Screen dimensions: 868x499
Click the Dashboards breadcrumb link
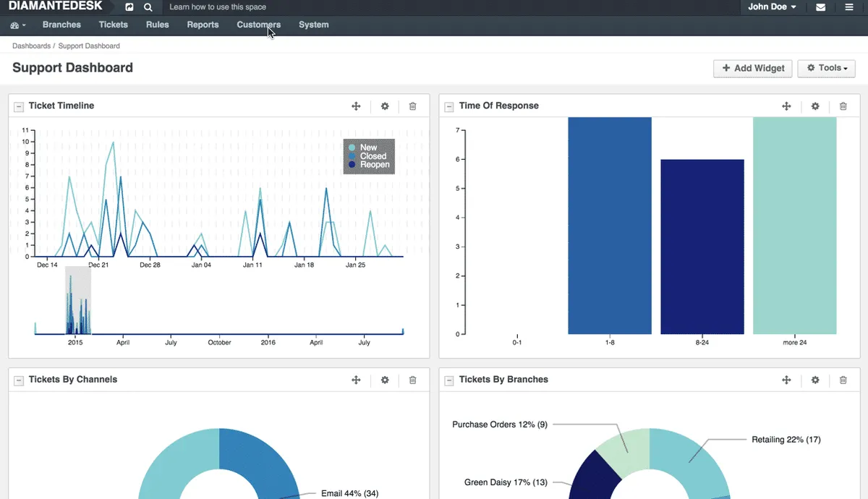coord(31,46)
